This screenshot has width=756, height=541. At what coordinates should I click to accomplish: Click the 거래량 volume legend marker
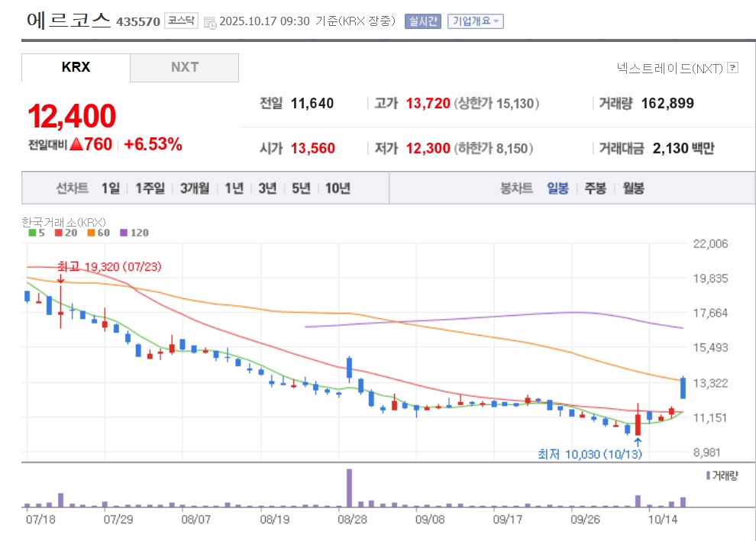(722, 475)
